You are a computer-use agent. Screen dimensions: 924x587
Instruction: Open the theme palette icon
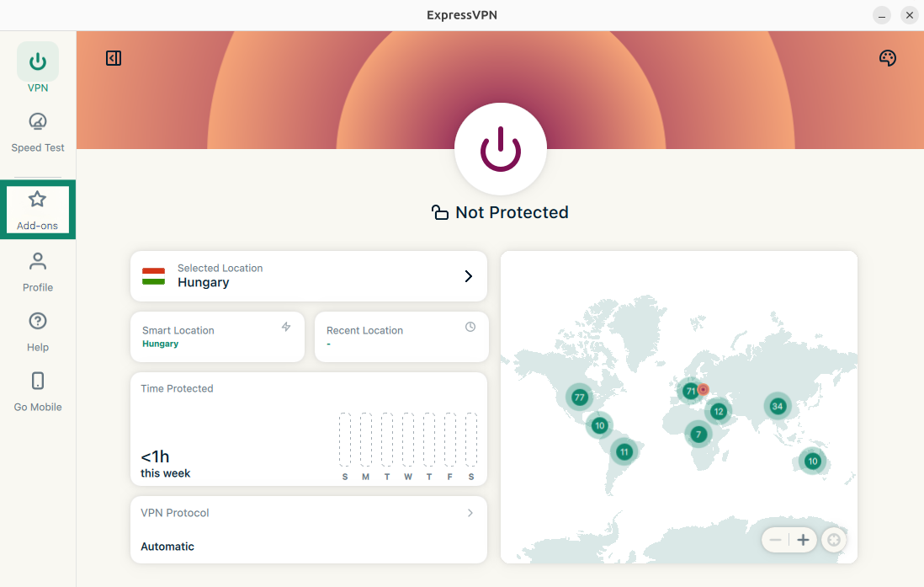pos(888,58)
